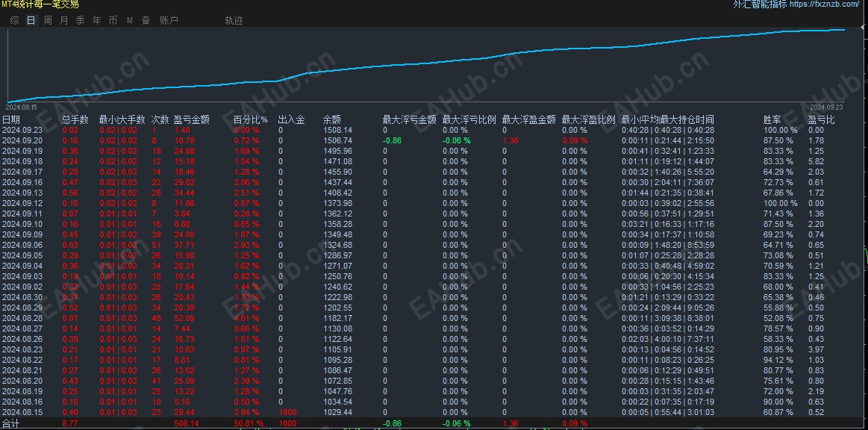This screenshot has width=868, height=430.
Task: Click the profit ratio value 5.82
Action: click(816, 161)
